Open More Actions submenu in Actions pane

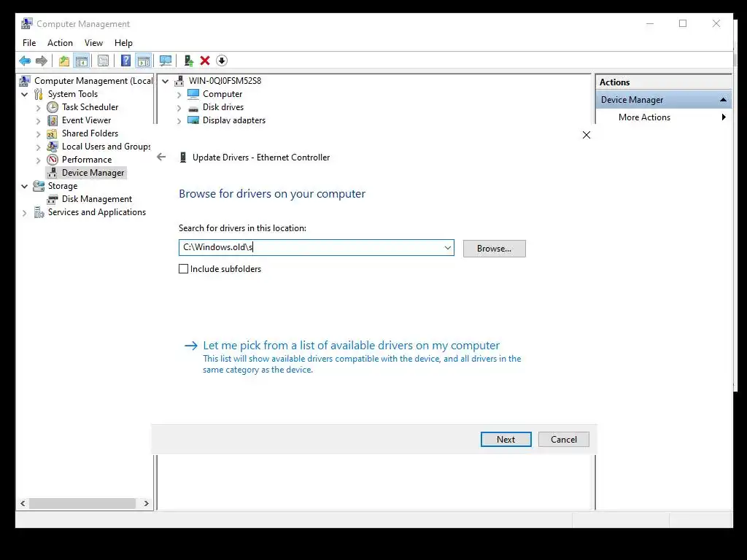pyautogui.click(x=663, y=117)
